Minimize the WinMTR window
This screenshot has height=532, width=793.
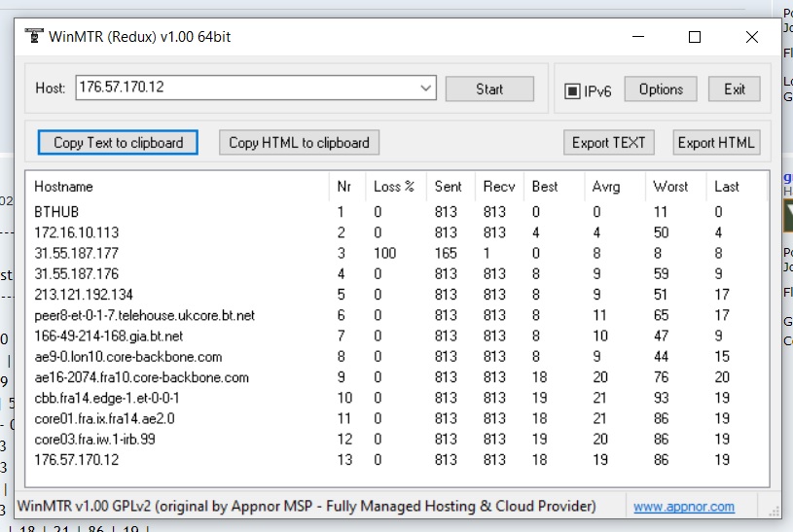[637, 37]
